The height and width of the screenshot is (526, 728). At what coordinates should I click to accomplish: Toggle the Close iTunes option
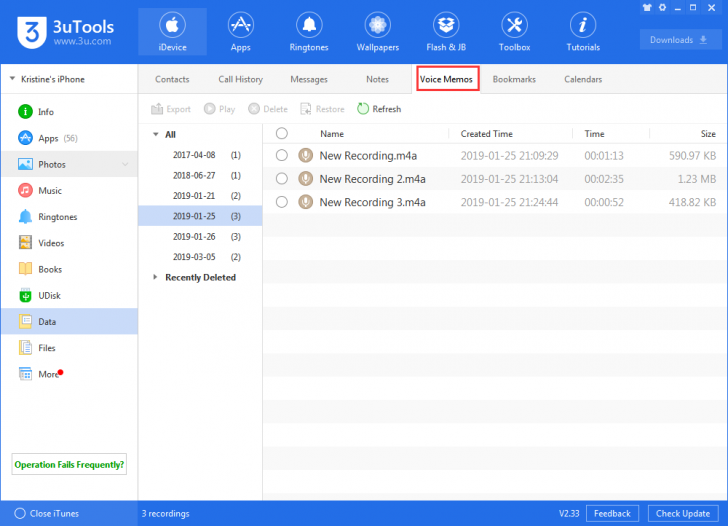[46, 513]
